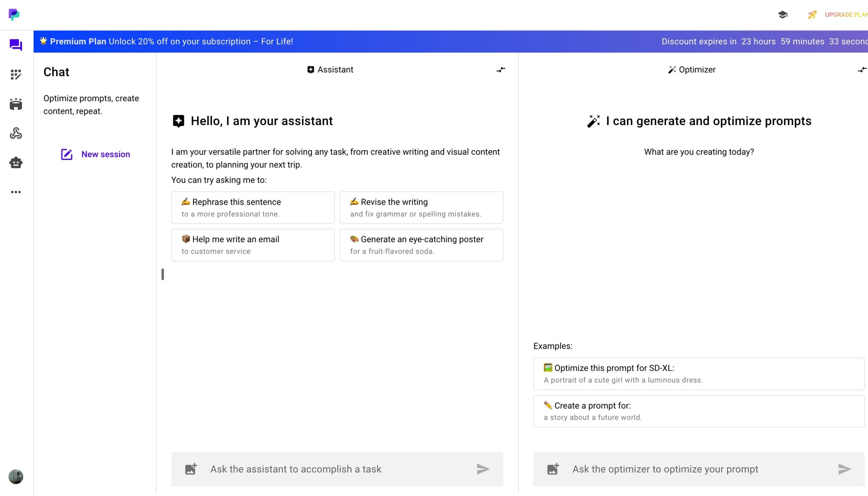Start a New session
The image size is (868, 496).
[95, 154]
